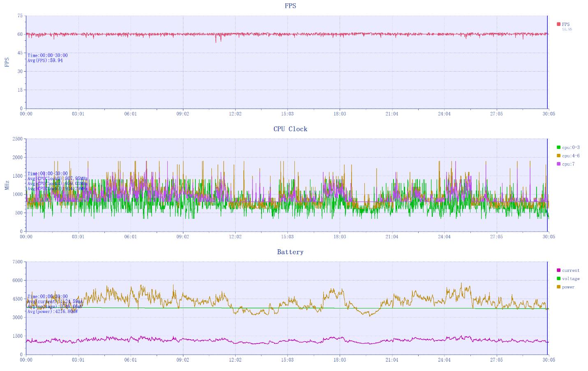The image size is (588, 371).
Task: Click the 09:02 x-axis label under Battery chart
Action: 183,360
